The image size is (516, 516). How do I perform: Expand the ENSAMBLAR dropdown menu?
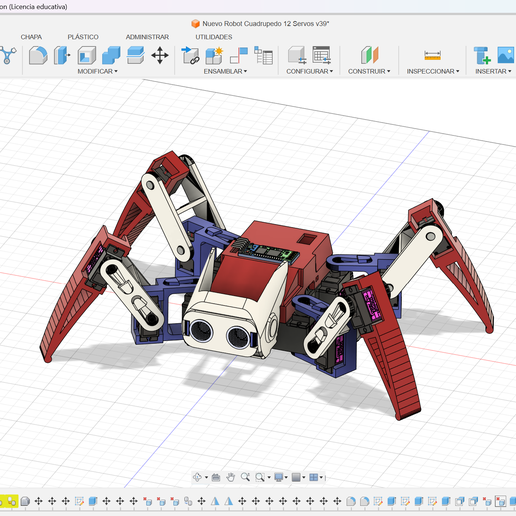tap(225, 71)
